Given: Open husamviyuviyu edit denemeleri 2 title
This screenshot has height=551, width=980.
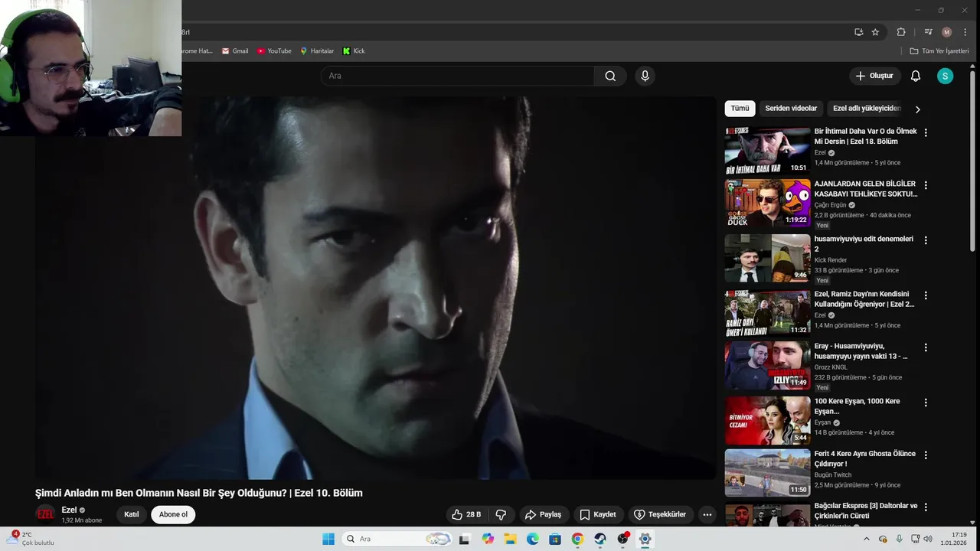Looking at the screenshot, I should pos(864,244).
